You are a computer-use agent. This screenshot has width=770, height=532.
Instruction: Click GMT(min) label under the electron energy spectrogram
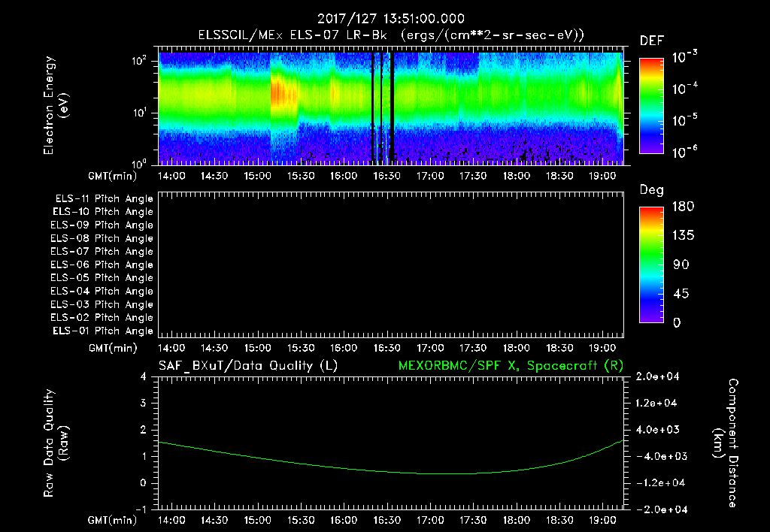tap(113, 176)
